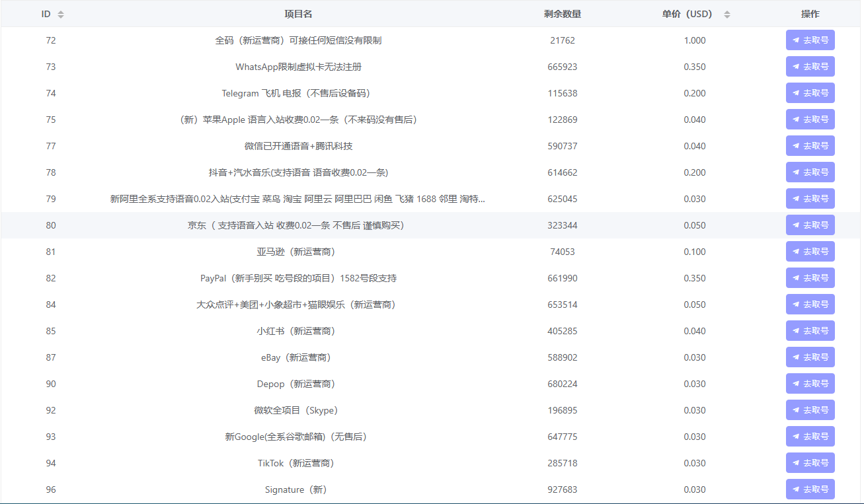Click unit price 1.000
Viewport: 864px width, 504px height.
[x=695, y=40]
